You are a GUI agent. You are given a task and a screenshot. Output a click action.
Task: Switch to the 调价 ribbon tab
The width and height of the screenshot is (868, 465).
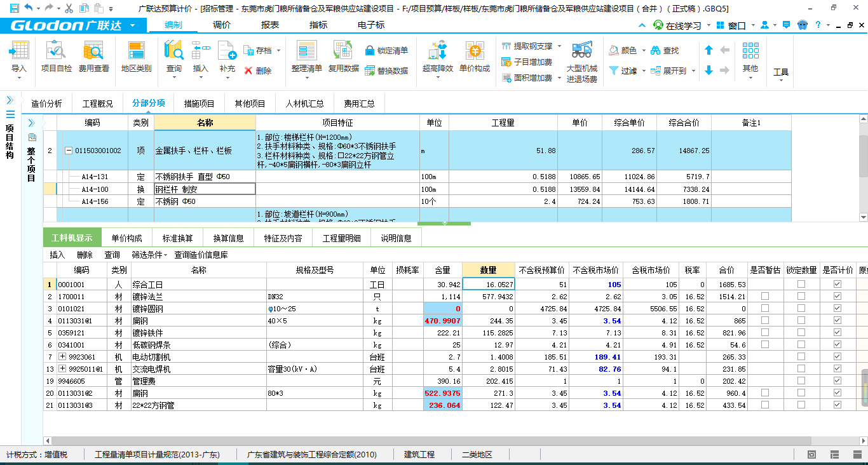click(222, 25)
